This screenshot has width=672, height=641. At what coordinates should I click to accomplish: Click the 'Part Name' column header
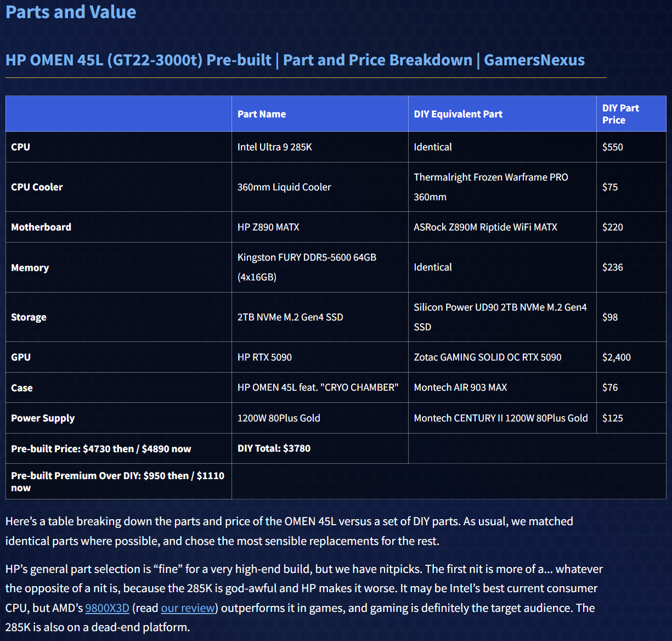pyautogui.click(x=320, y=114)
